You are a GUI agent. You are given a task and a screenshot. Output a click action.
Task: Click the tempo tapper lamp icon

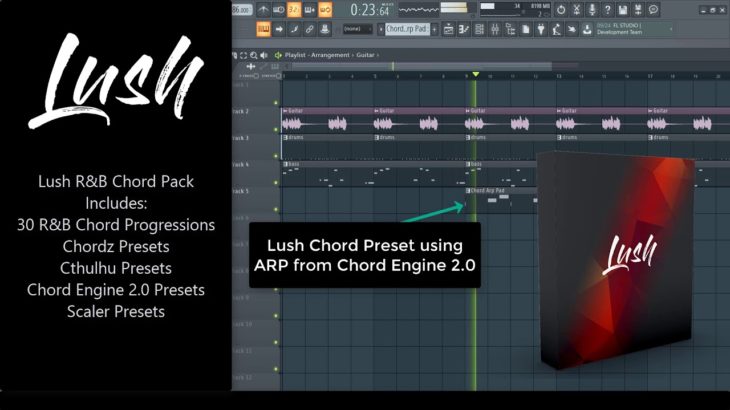(x=556, y=29)
